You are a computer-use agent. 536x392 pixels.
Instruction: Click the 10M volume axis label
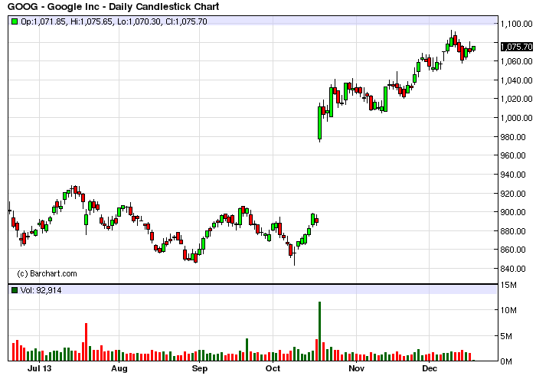[508, 310]
